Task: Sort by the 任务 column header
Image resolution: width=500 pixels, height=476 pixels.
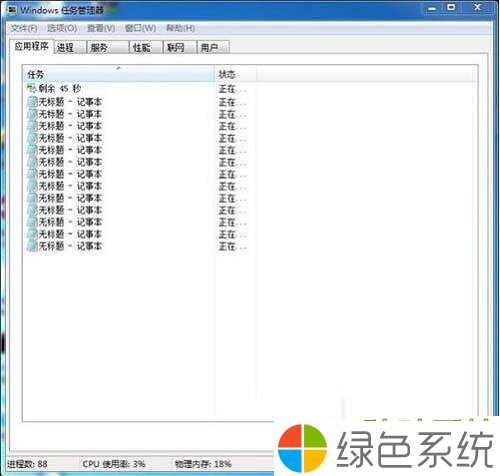Action: (x=119, y=74)
